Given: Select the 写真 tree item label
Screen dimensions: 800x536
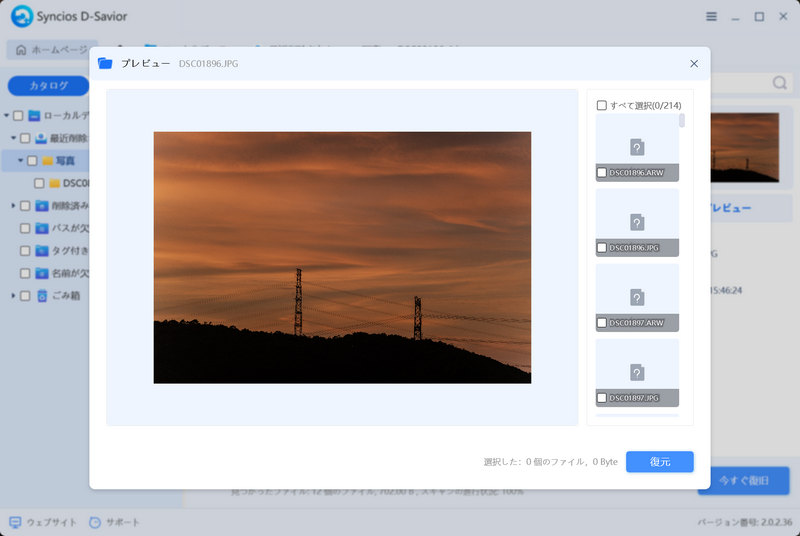Looking at the screenshot, I should (x=65, y=161).
